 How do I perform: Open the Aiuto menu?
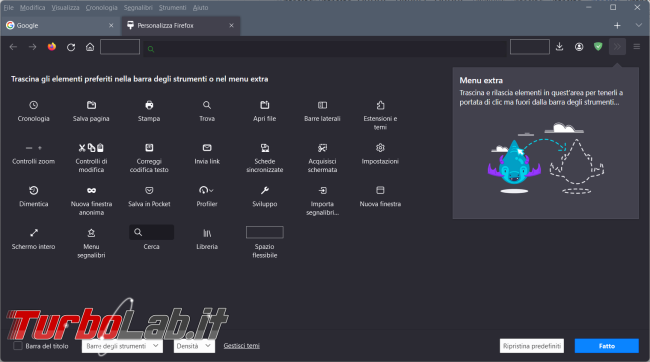(200, 7)
